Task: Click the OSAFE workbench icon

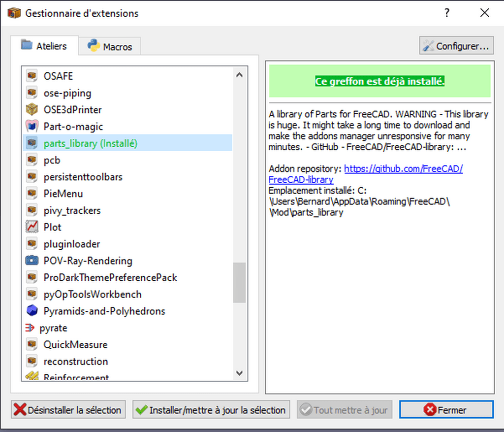Action: (x=32, y=76)
